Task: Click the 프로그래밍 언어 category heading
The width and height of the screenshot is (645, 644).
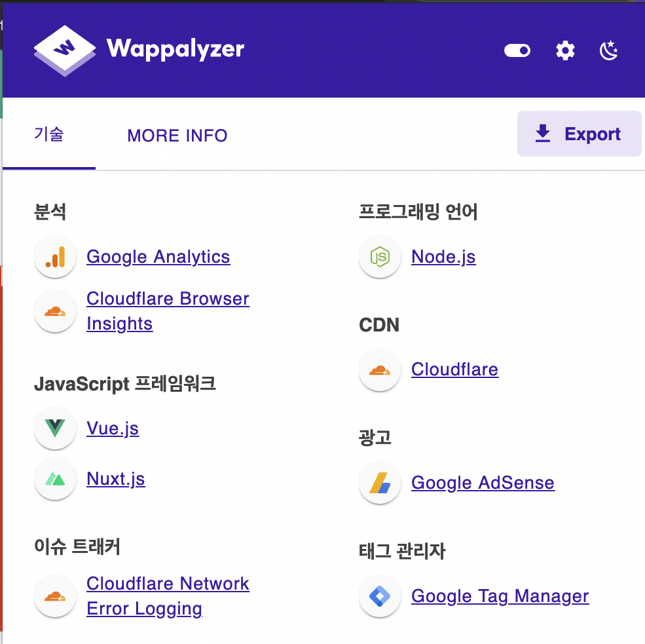Action: (x=418, y=212)
